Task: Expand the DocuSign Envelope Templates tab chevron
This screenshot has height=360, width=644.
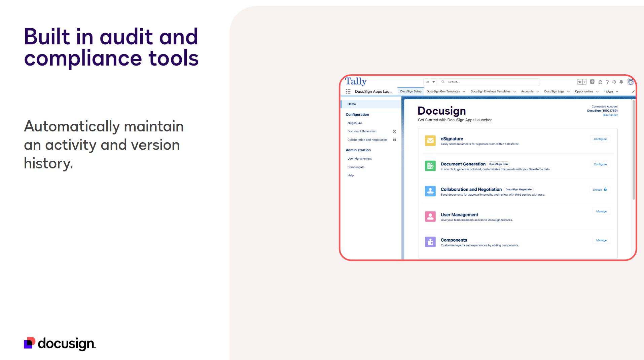Action: point(514,91)
